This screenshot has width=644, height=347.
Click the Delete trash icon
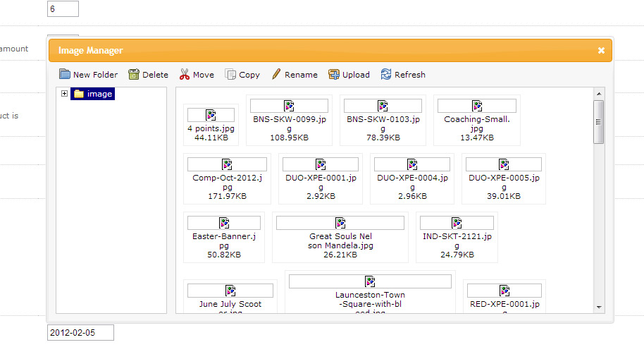pyautogui.click(x=133, y=75)
